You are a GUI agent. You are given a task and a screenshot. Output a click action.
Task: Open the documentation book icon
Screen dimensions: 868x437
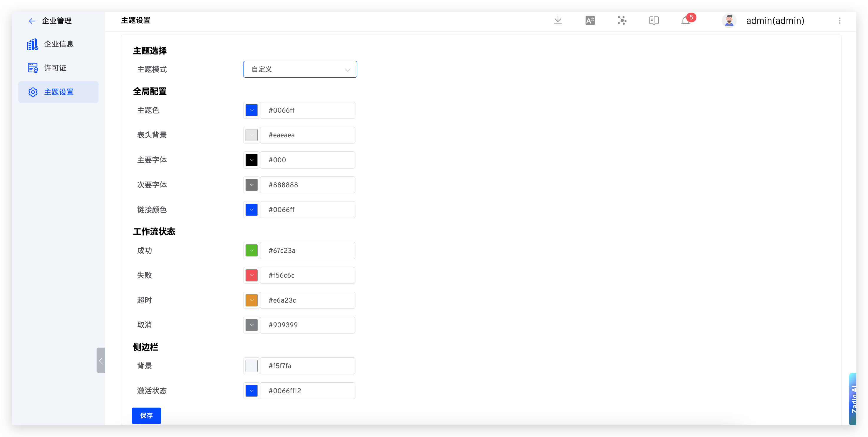coord(654,21)
